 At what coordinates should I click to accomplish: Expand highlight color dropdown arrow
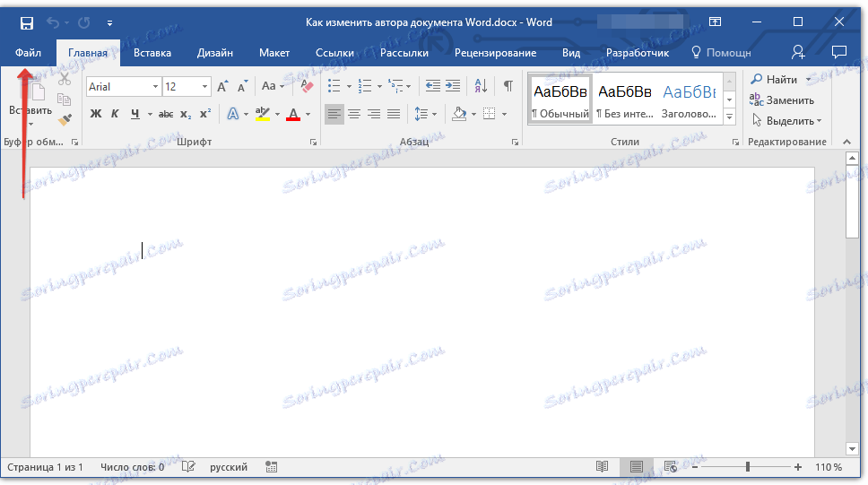277,115
